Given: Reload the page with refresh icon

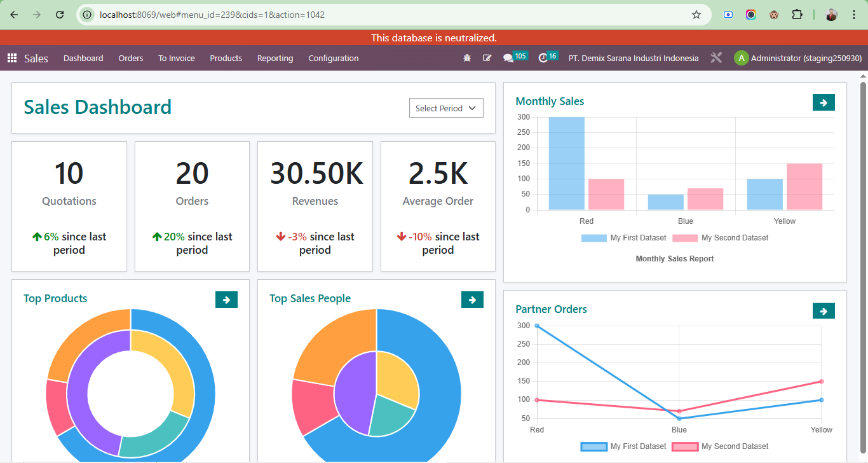Looking at the screenshot, I should (x=60, y=15).
